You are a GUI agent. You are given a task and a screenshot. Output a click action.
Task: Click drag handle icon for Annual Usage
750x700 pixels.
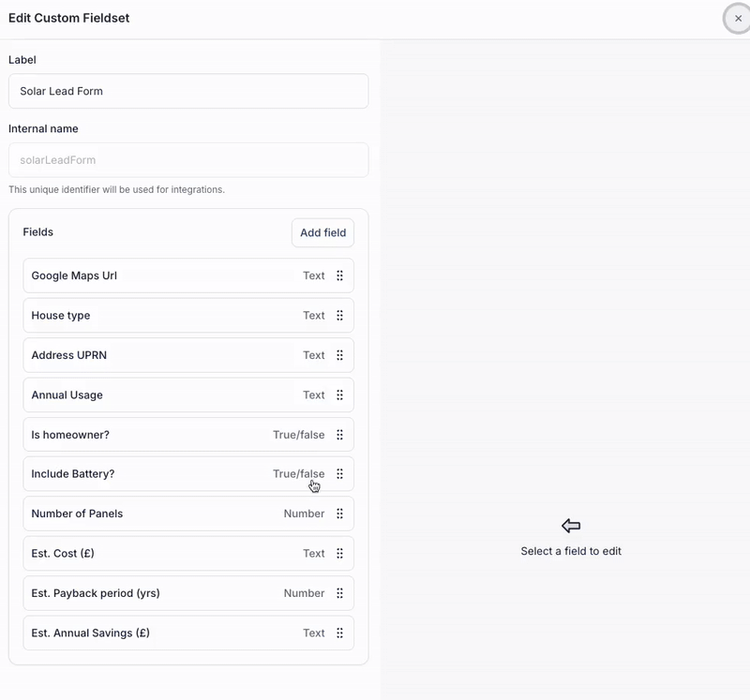339,395
